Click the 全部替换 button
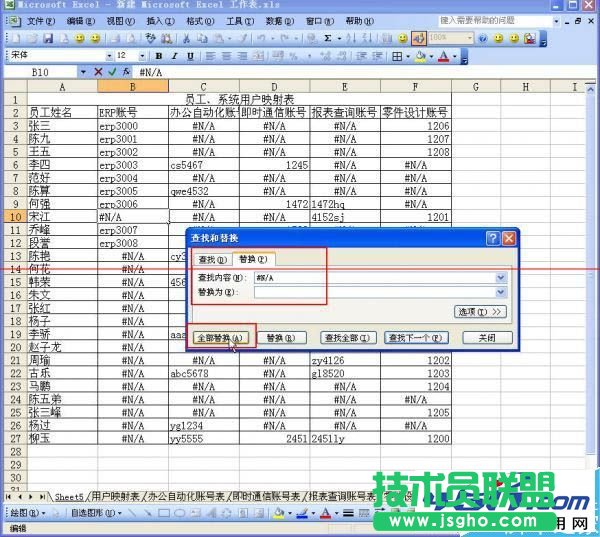Image resolution: width=600 pixels, height=537 pixels. click(x=222, y=338)
